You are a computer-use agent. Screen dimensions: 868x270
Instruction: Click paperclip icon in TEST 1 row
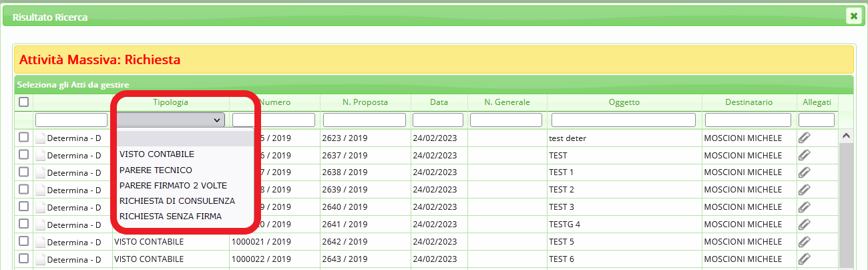[805, 172]
